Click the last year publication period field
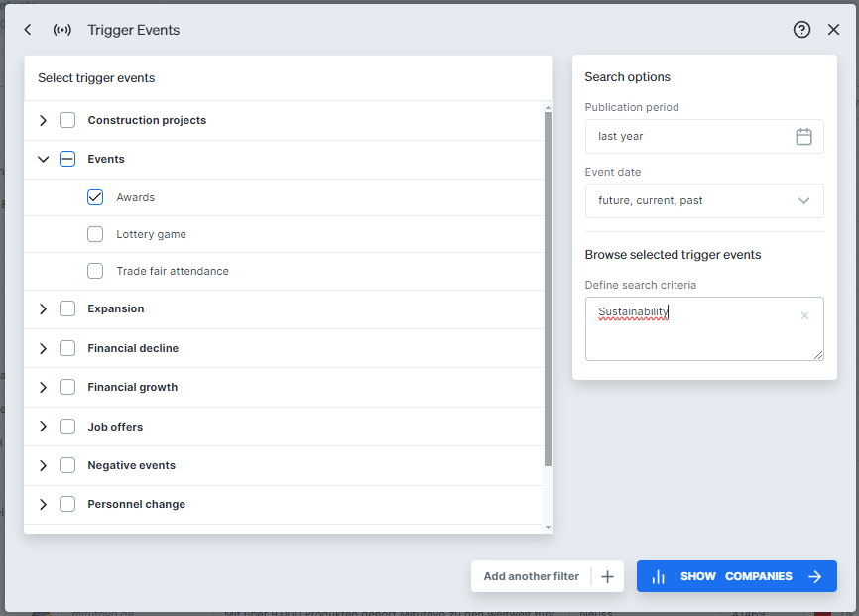The image size is (859, 616). click(694, 136)
